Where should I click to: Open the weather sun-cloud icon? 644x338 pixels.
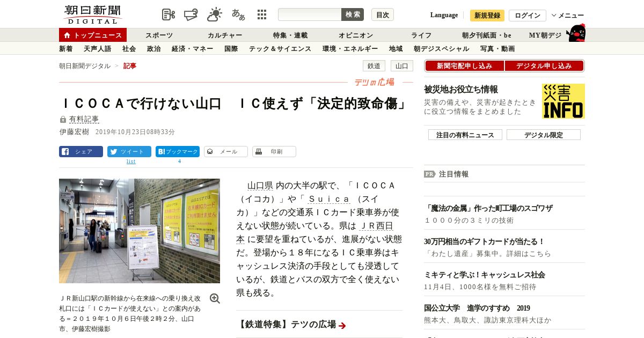(215, 14)
